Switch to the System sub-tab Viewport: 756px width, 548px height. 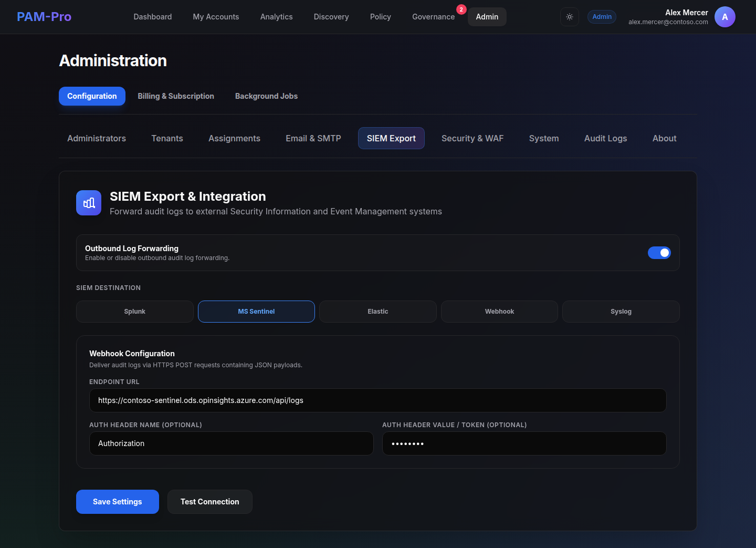tap(544, 138)
